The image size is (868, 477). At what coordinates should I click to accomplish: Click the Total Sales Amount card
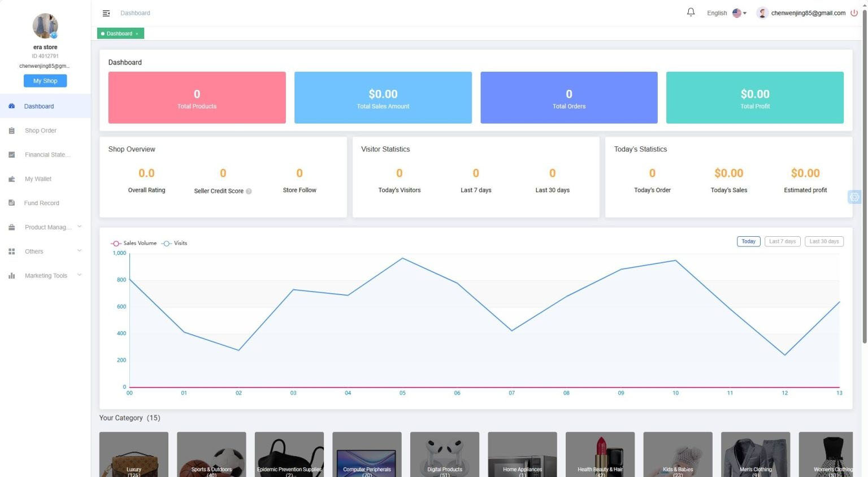[383, 97]
